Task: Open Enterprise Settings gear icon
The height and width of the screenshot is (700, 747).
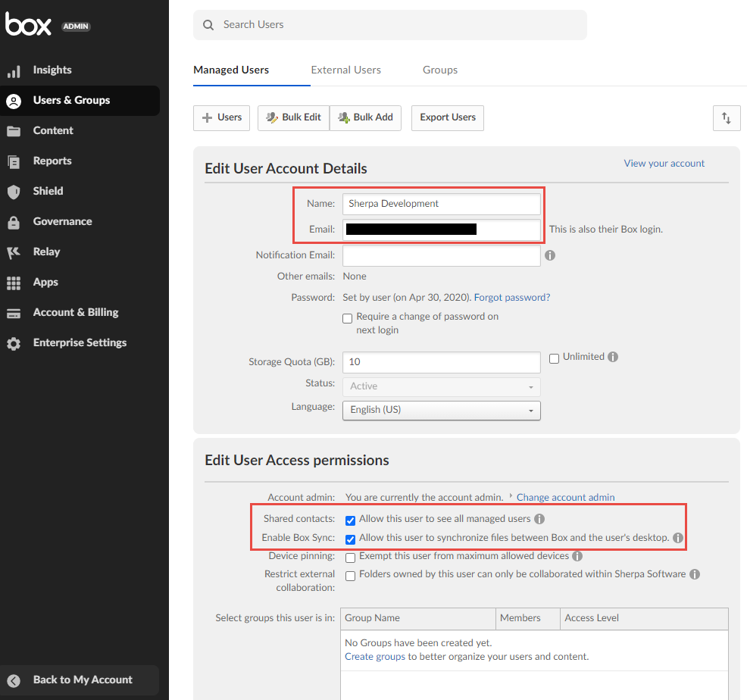Action: click(x=14, y=343)
